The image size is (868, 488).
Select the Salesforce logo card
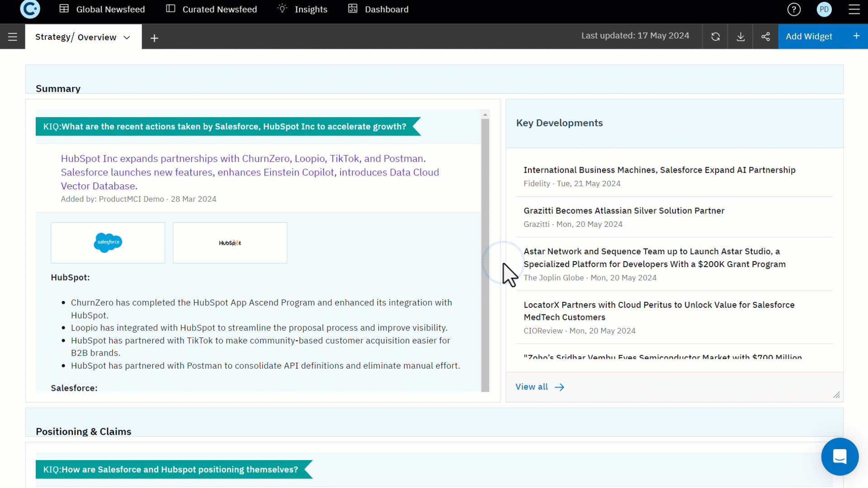(108, 243)
